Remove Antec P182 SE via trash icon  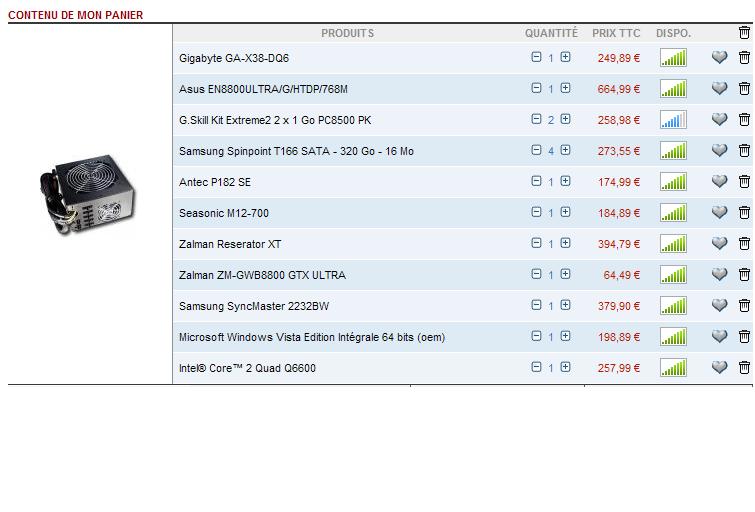tap(744, 182)
